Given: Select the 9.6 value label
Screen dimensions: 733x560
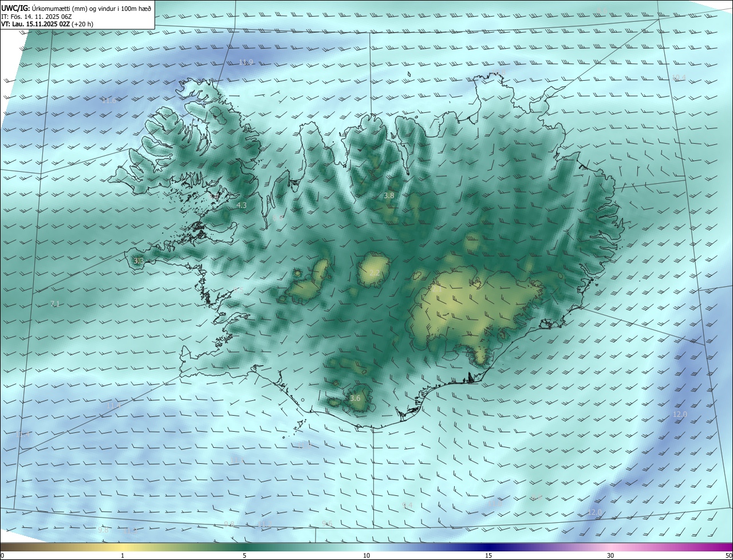Looking at the screenshot, I should tap(327, 524).
